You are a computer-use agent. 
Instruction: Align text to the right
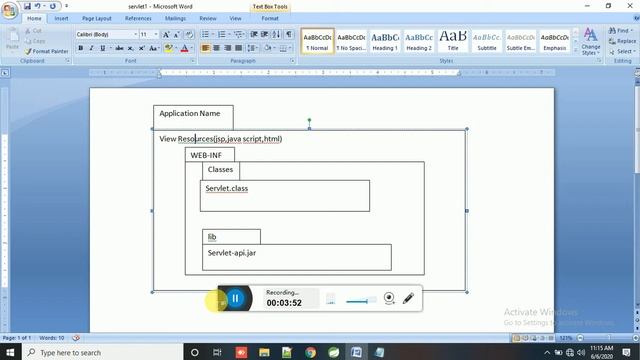(x=227, y=48)
